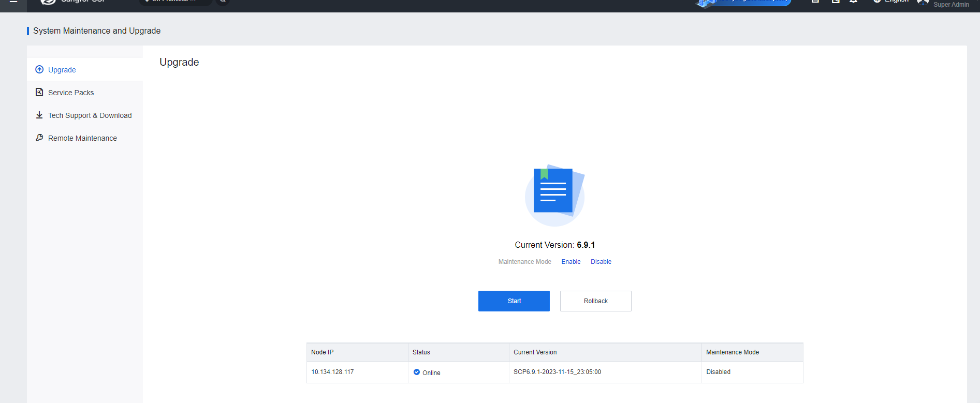Screen dimensions: 980x403
Task: Select node IP 10.134.128.117 cell
Action: [332, 372]
